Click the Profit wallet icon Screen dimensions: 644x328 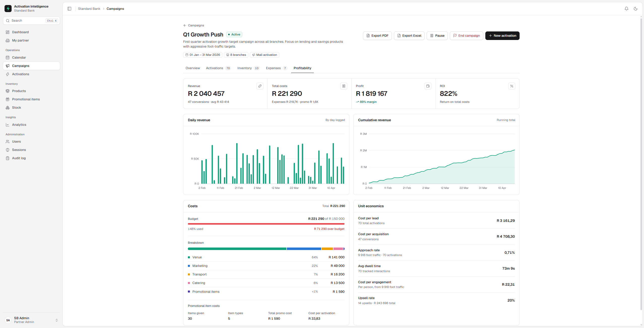pos(428,86)
